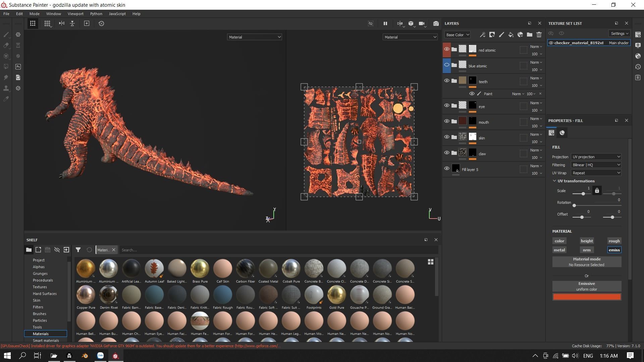Add a fill layer using the bucket icon

click(x=511, y=35)
